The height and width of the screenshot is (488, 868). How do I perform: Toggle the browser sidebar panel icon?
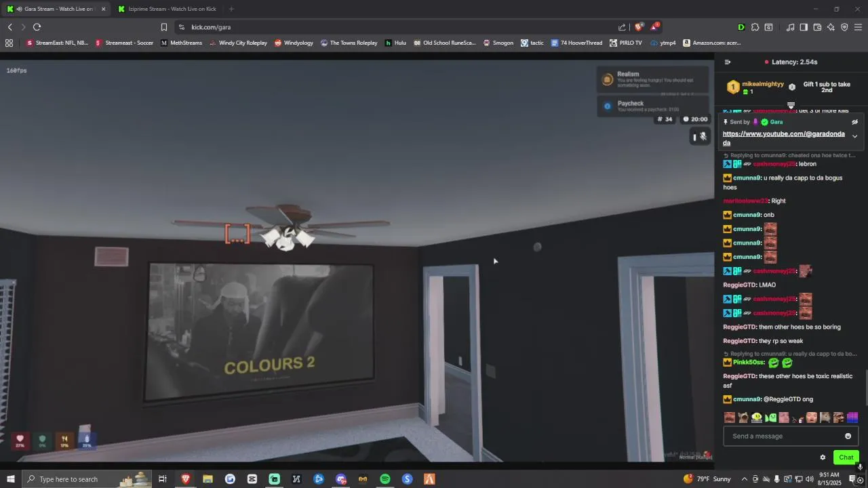pos(804,27)
